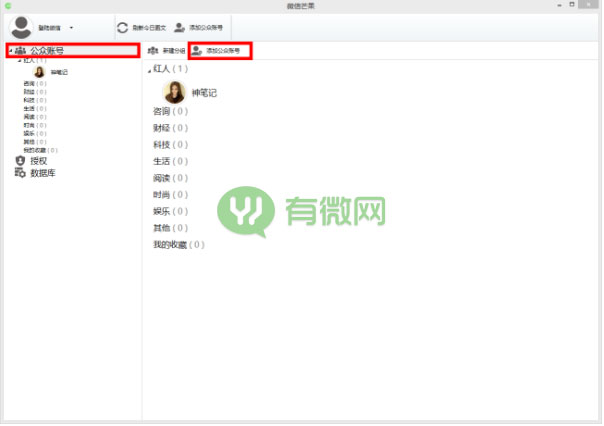Click 添加公众账号 next to the refresh button
The width and height of the screenshot is (604, 426).
(x=198, y=28)
